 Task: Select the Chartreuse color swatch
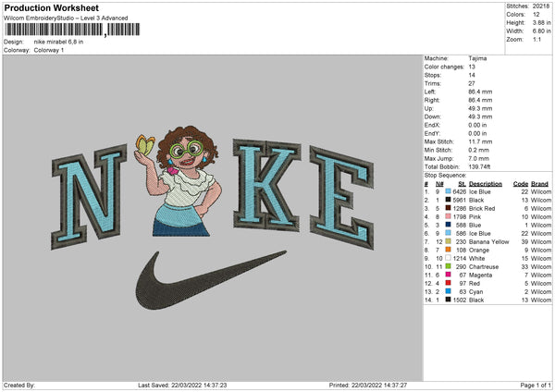pyautogui.click(x=448, y=266)
